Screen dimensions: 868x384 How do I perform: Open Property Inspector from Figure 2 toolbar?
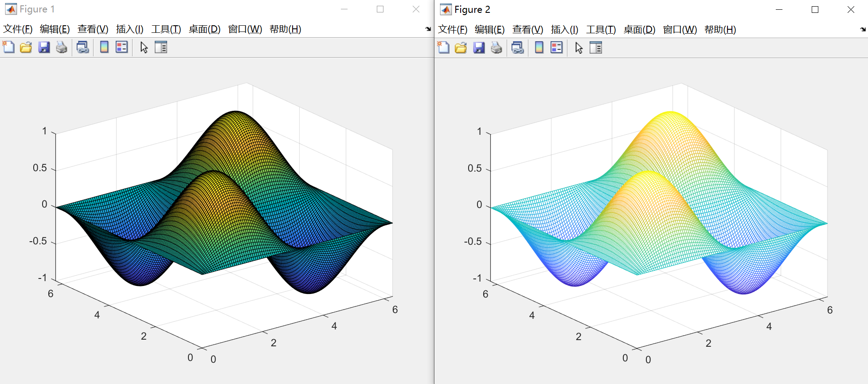(596, 47)
